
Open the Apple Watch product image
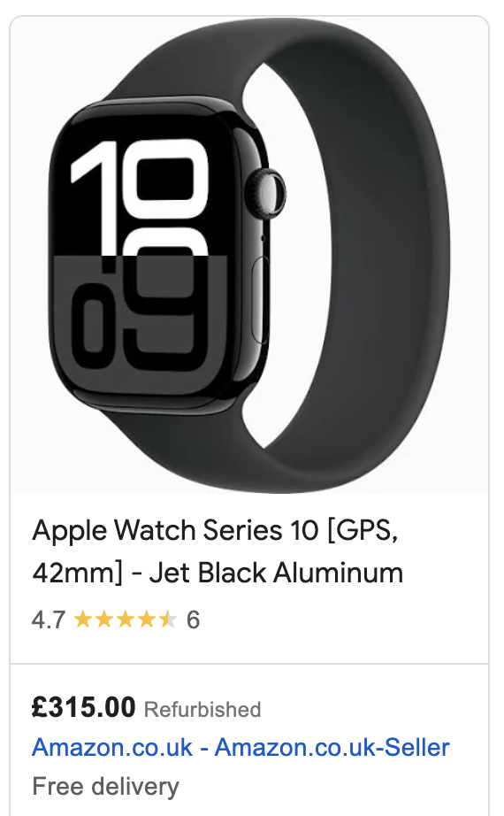click(x=249, y=255)
